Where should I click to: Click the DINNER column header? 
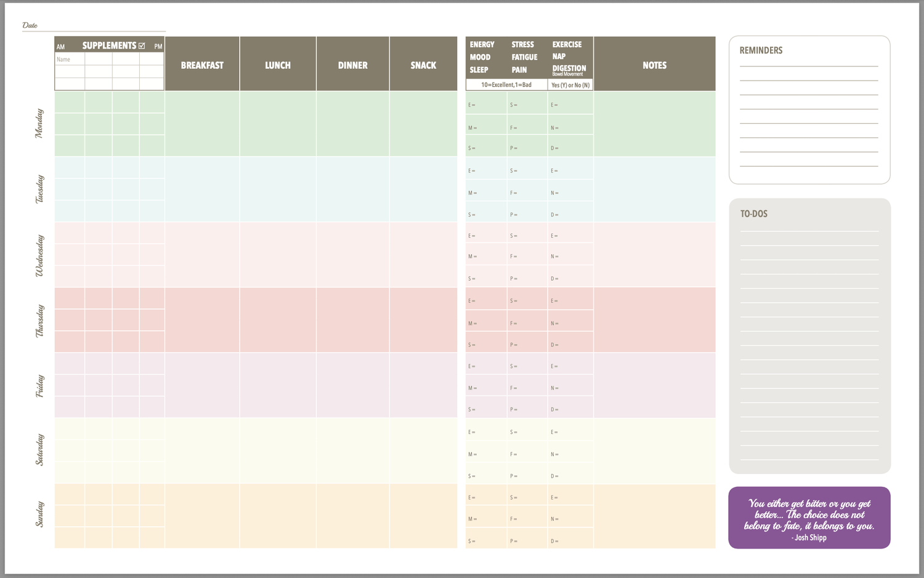(x=352, y=65)
